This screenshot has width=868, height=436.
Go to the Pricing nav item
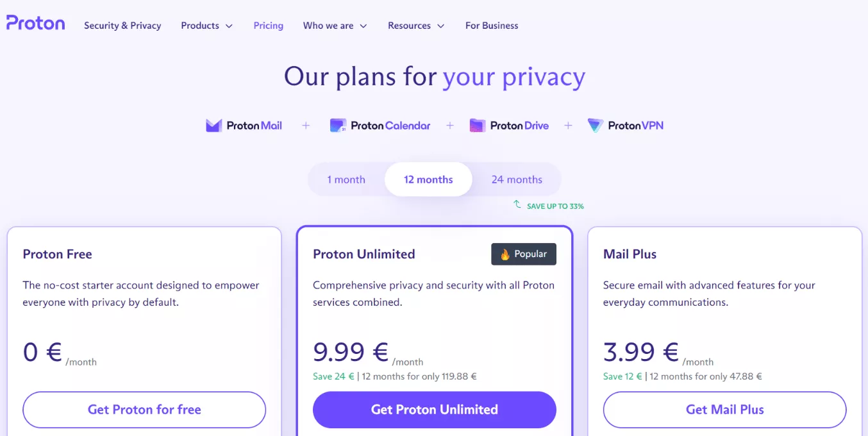point(268,26)
